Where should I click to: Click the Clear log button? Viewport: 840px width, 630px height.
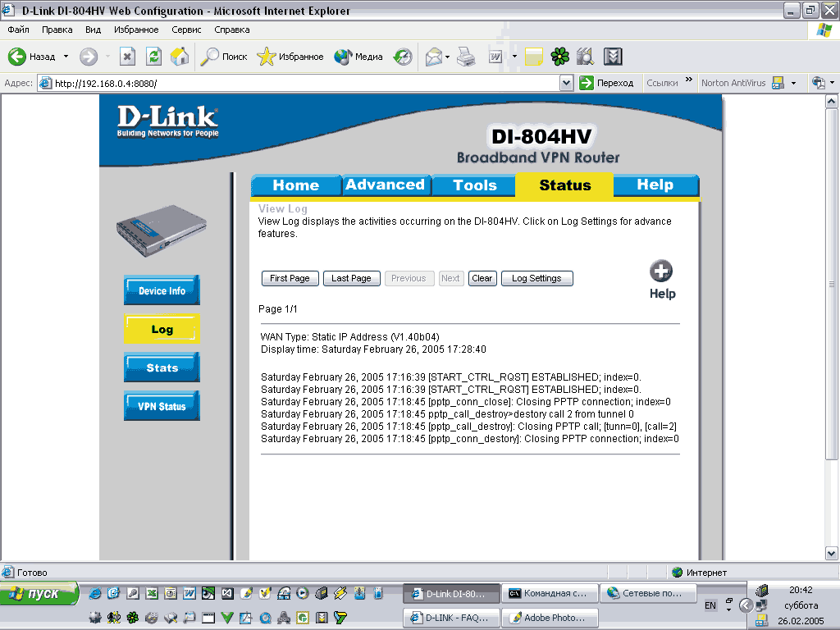point(482,279)
